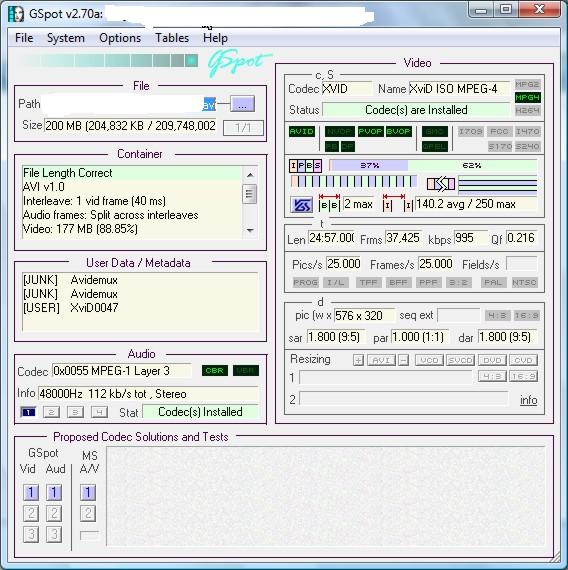Click the 1/1 file counter button
Screen dimensions: 568x570
243,128
